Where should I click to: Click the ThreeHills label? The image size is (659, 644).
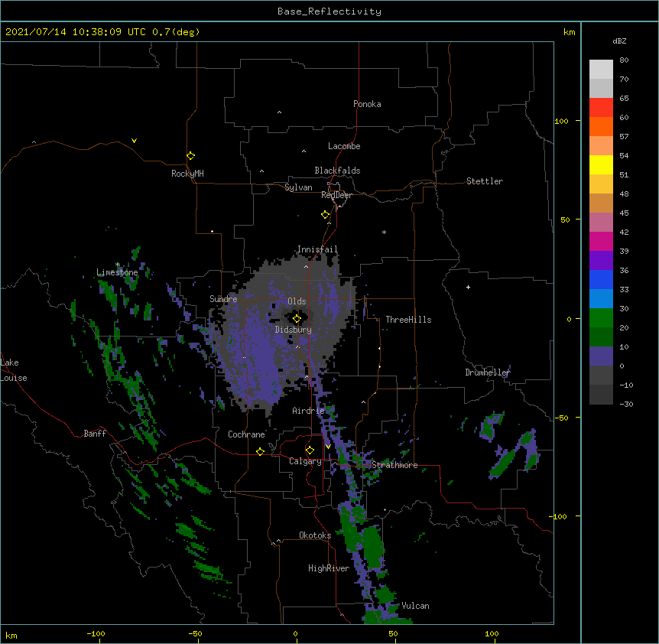click(x=408, y=320)
